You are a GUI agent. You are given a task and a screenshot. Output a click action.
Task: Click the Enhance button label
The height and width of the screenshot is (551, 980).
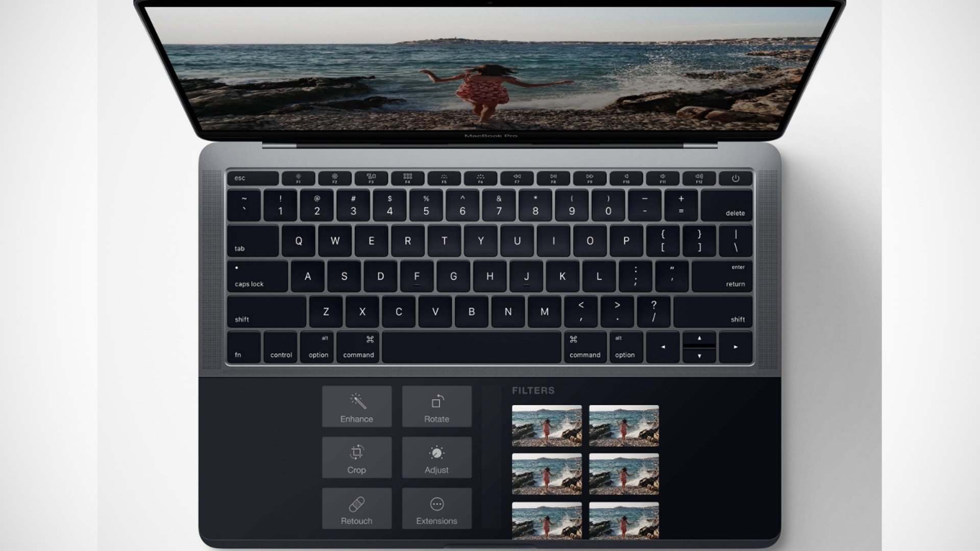(356, 418)
